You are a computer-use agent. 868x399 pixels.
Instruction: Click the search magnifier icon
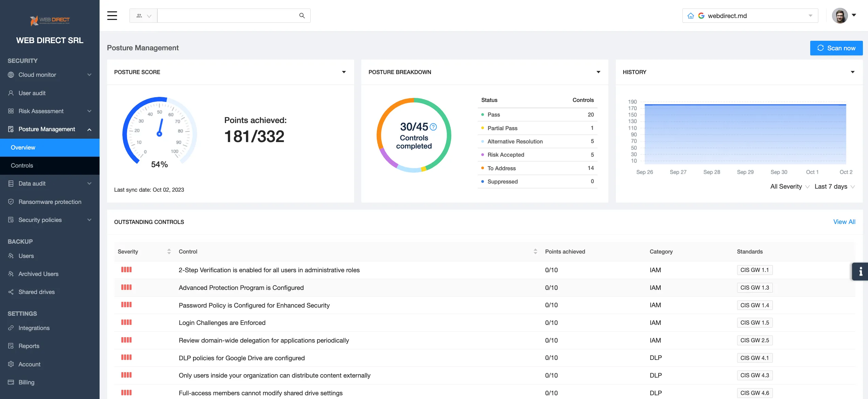[x=302, y=16]
